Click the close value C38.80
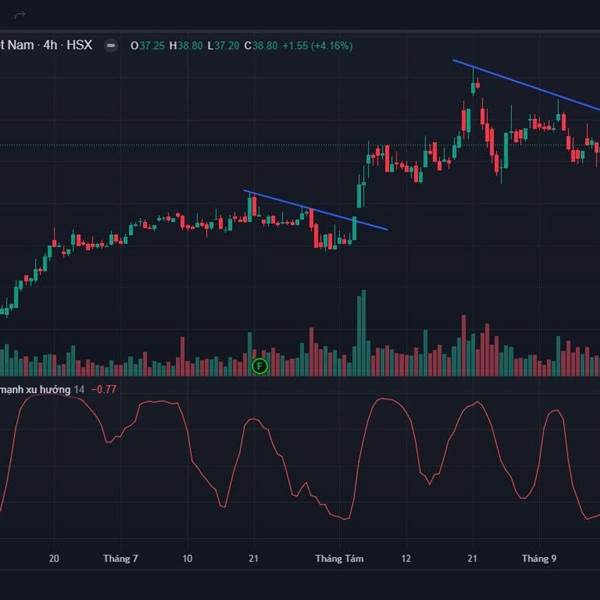600x600 pixels. (x=261, y=46)
